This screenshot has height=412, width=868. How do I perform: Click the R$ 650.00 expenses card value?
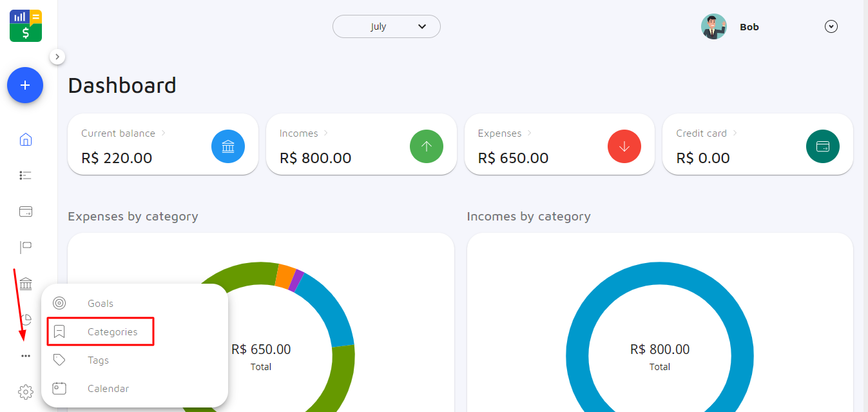click(514, 158)
